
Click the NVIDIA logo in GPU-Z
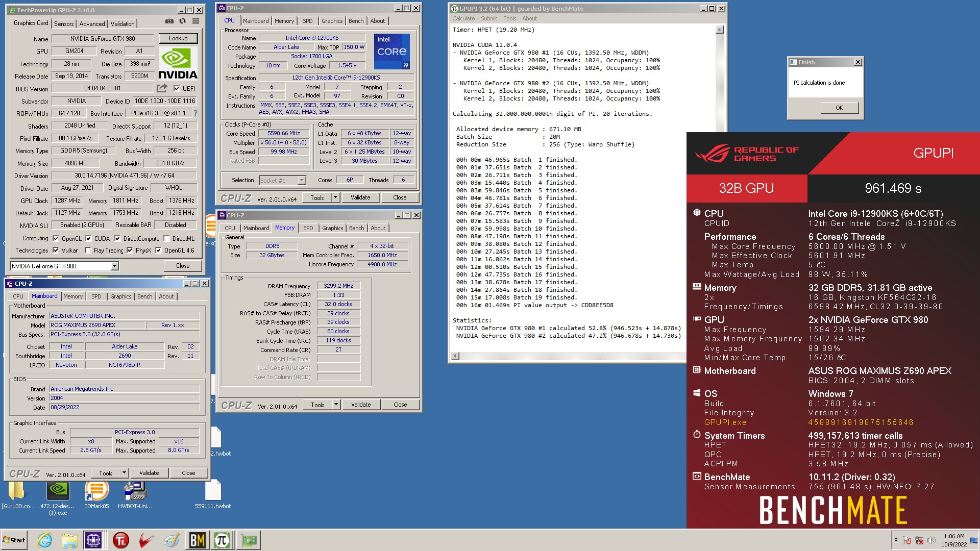[178, 64]
